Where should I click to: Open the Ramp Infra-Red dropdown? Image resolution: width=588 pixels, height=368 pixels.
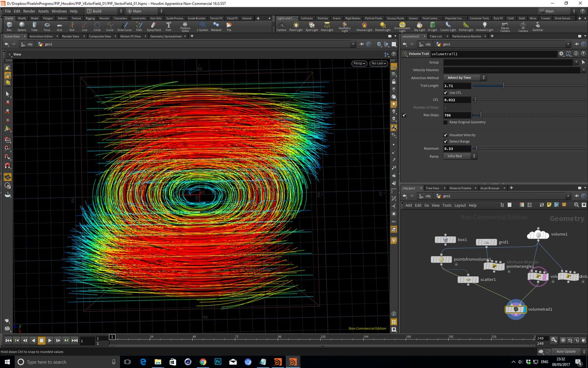click(x=460, y=156)
